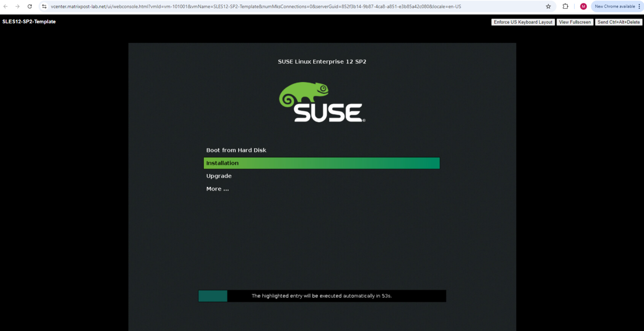Enable Enforce US Keyboard Layout
Viewport: 644px width, 331px height.
tap(523, 22)
